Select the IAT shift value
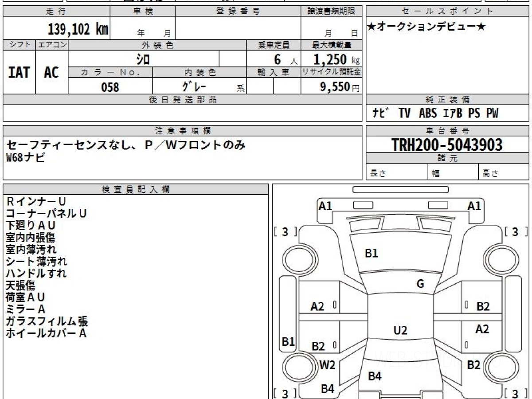The image size is (532, 399). (19, 72)
